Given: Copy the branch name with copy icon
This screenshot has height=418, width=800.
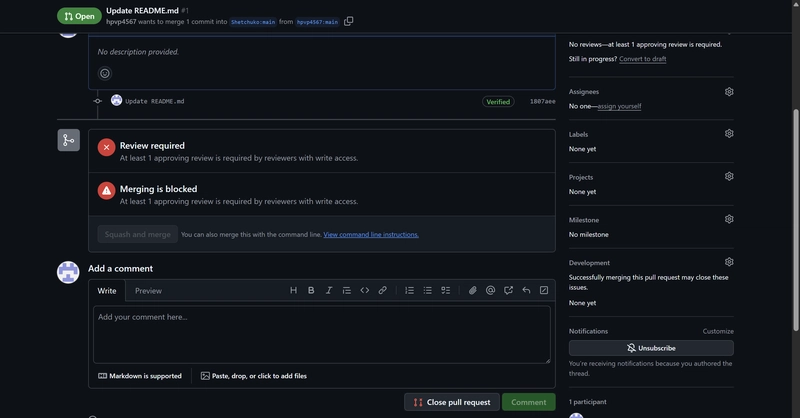Looking at the screenshot, I should click(x=348, y=21).
